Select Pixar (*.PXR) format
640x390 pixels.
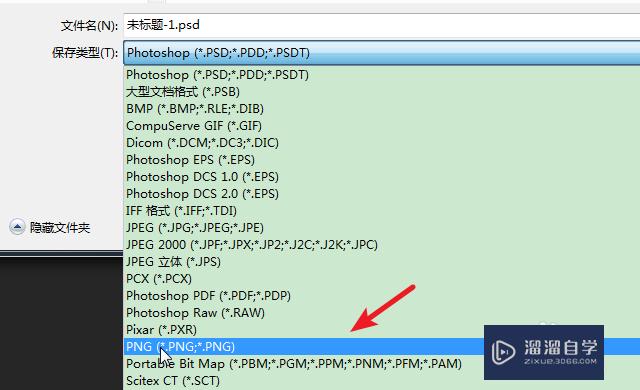tap(382, 330)
